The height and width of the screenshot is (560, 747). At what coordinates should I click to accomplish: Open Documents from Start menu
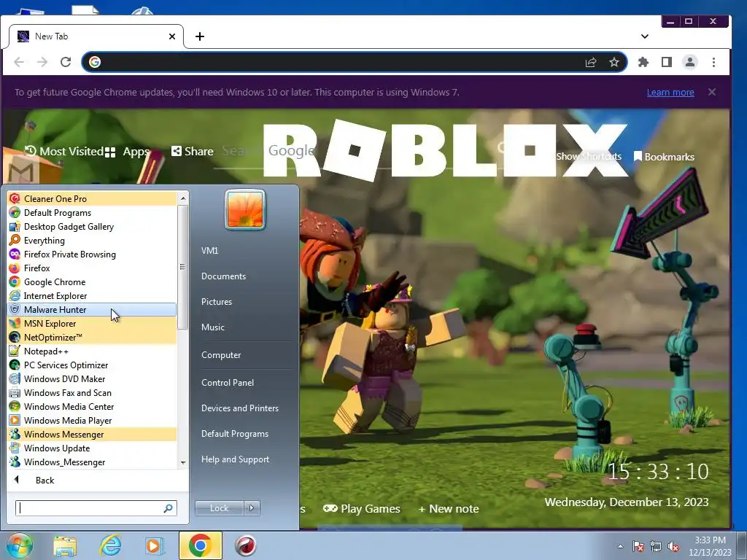[x=223, y=276]
